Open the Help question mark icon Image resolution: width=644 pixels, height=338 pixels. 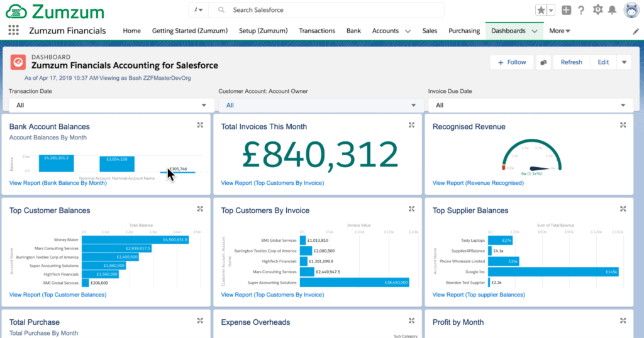581,10
